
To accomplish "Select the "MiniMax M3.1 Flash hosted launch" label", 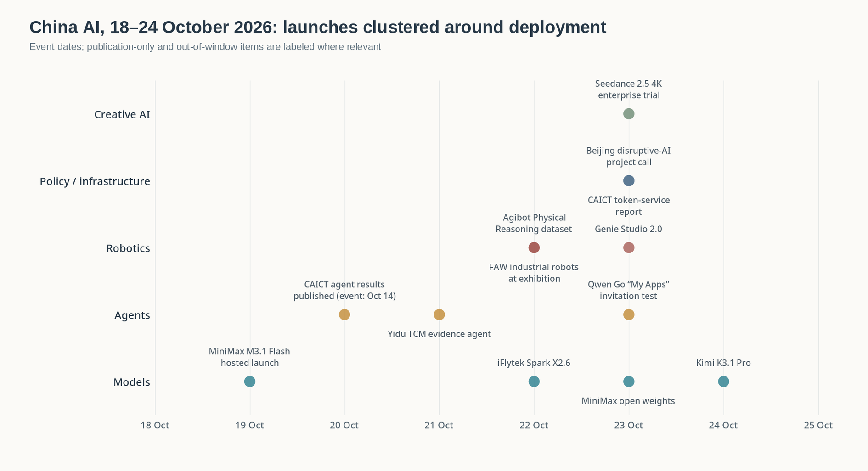I will click(x=249, y=357).
